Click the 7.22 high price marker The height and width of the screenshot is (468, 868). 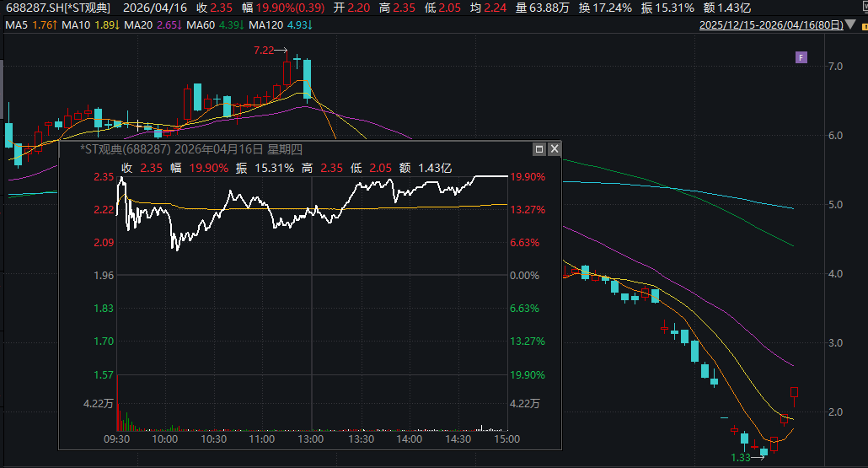(265, 51)
